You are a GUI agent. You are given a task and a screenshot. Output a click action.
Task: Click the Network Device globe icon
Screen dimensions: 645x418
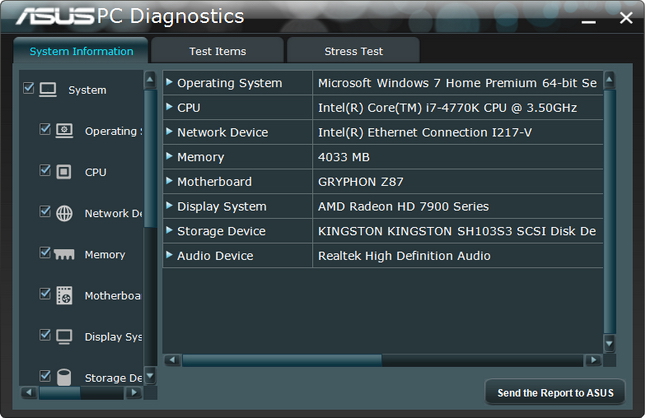pos(64,213)
